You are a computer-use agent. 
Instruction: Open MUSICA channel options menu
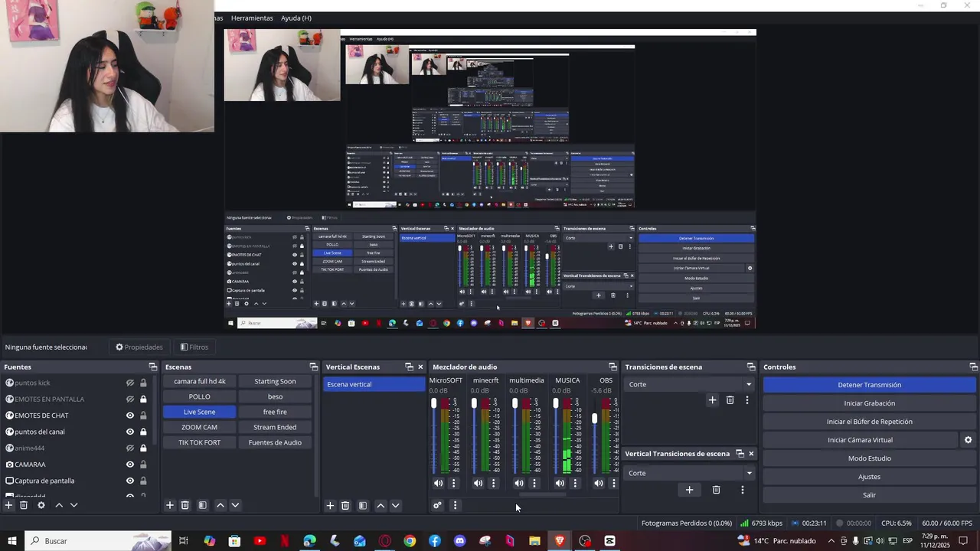pyautogui.click(x=575, y=483)
